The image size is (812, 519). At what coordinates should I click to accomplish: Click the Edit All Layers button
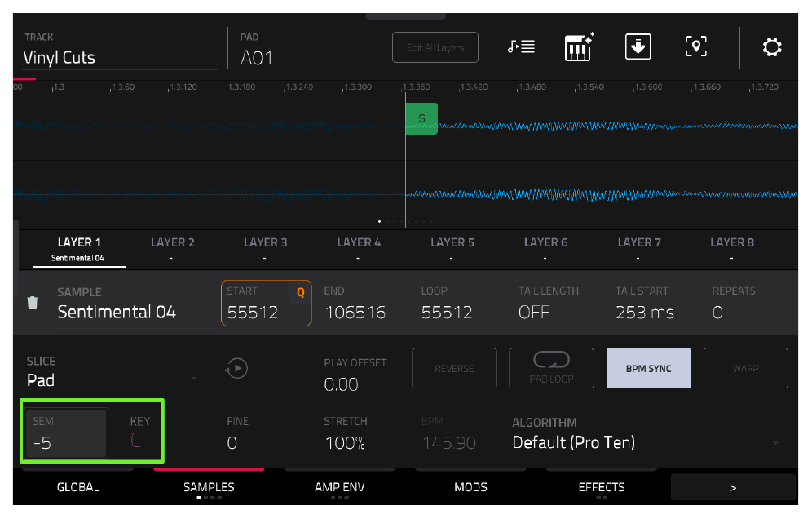pos(435,47)
